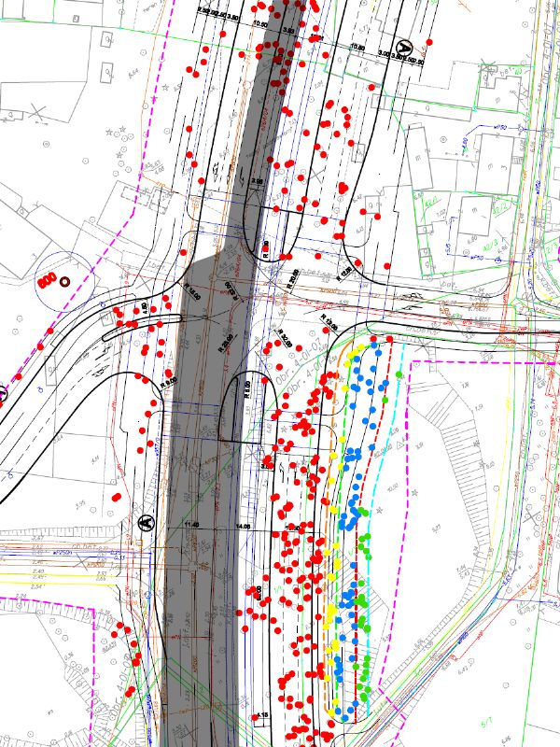The height and width of the screenshot is (747, 560).
Task: Click the 11.40 dimension text
Action: coord(193,528)
